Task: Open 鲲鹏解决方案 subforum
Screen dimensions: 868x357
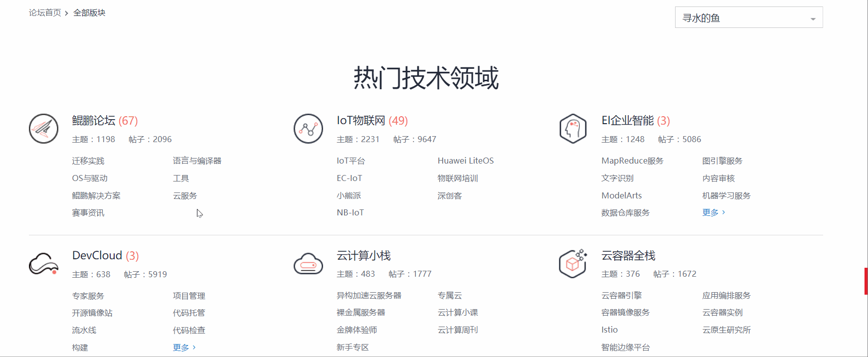Action: point(96,195)
